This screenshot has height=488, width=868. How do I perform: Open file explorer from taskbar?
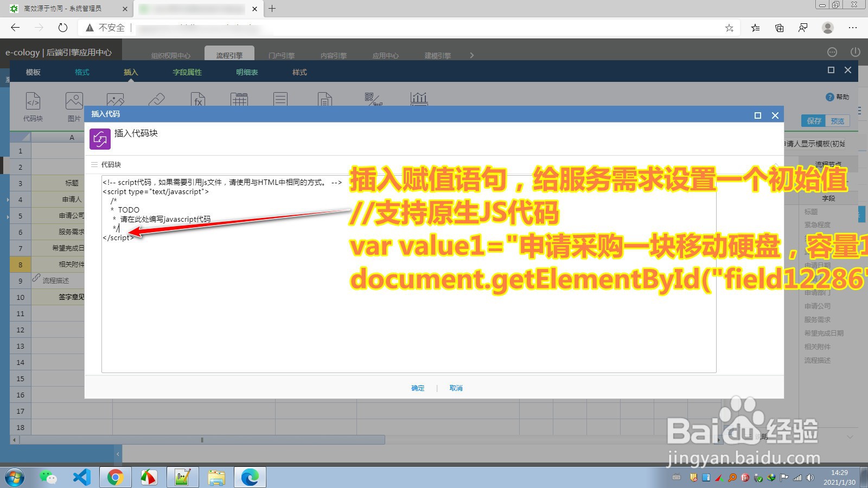(x=216, y=477)
